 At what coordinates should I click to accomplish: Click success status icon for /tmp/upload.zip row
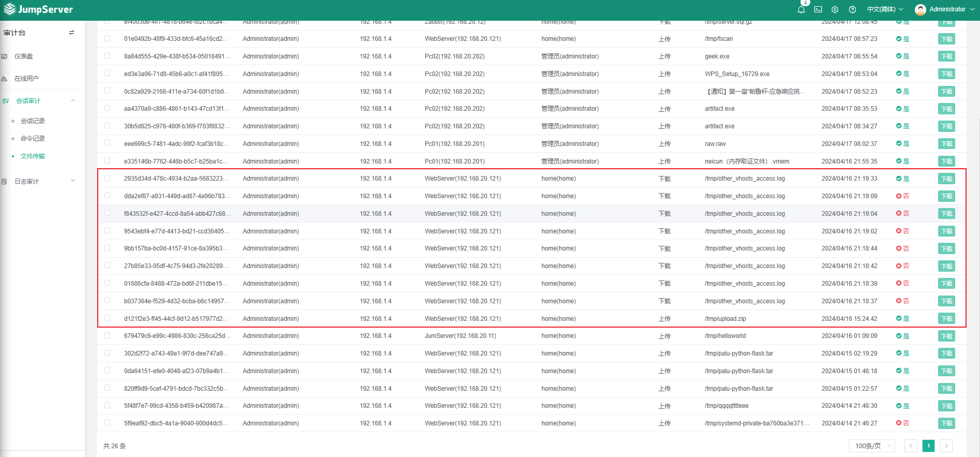pos(899,319)
